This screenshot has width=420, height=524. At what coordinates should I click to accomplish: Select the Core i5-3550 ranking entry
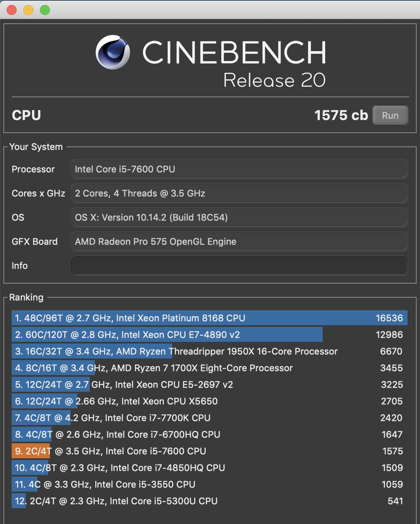pyautogui.click(x=209, y=484)
